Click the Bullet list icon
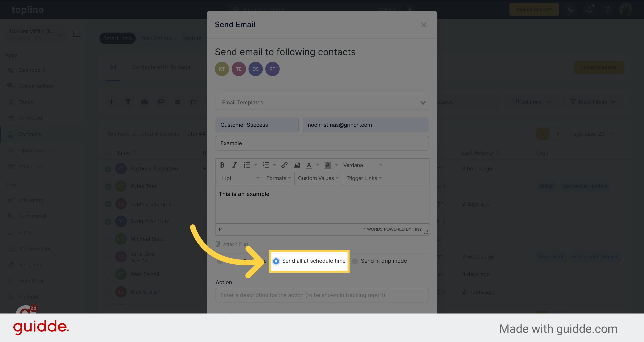Screen dimensions: 644x342 (x=247, y=165)
